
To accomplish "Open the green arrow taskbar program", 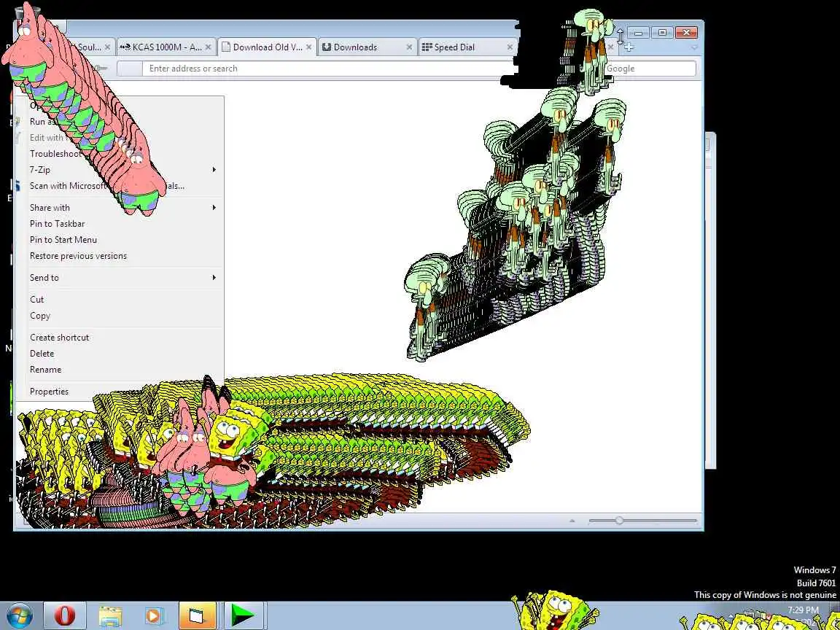I will click(243, 615).
